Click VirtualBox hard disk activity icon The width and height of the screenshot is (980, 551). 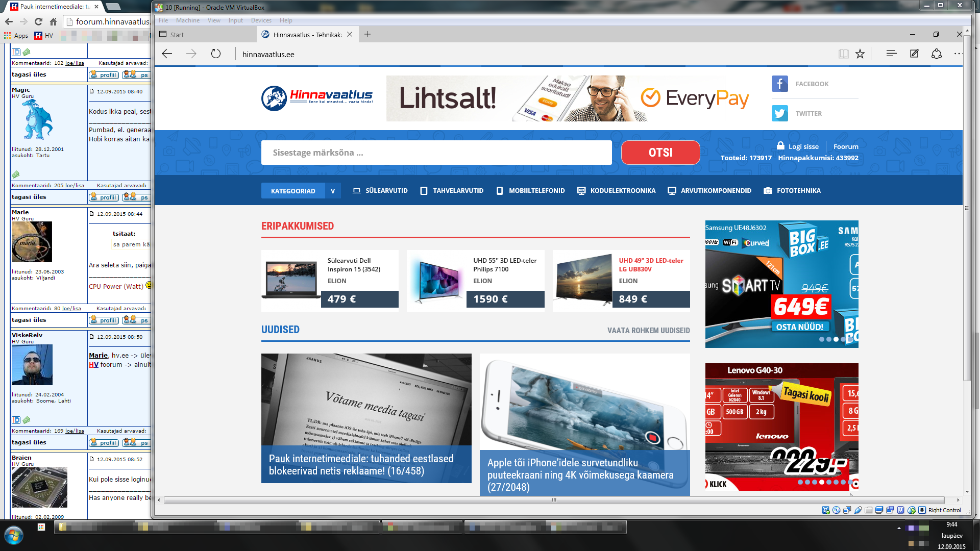pyautogui.click(x=826, y=510)
